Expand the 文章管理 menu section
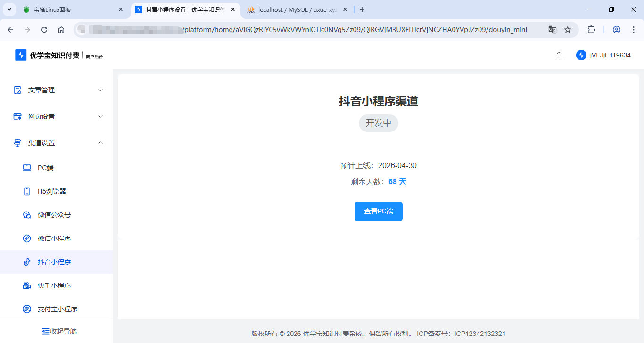This screenshot has height=343, width=644. 42,90
